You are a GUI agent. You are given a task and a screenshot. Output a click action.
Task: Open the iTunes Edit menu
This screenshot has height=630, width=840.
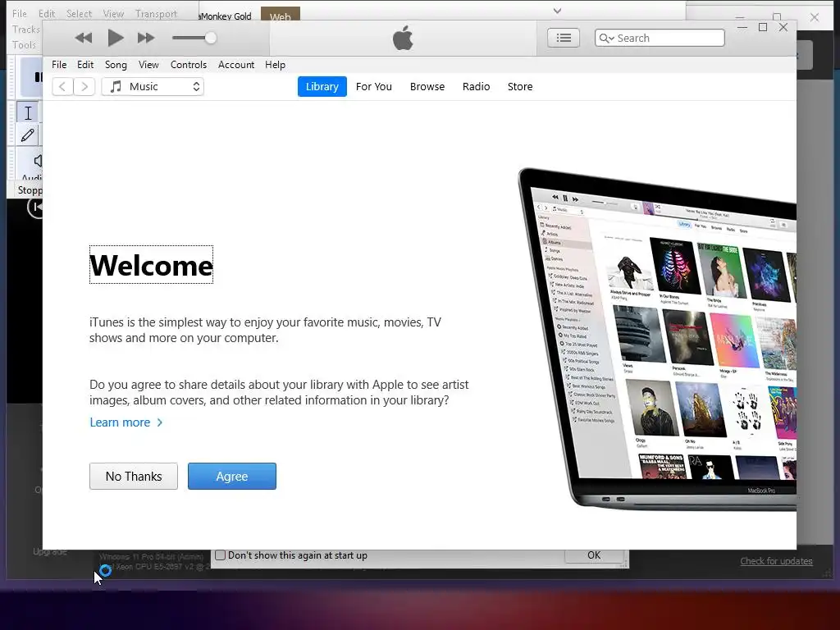pos(85,65)
